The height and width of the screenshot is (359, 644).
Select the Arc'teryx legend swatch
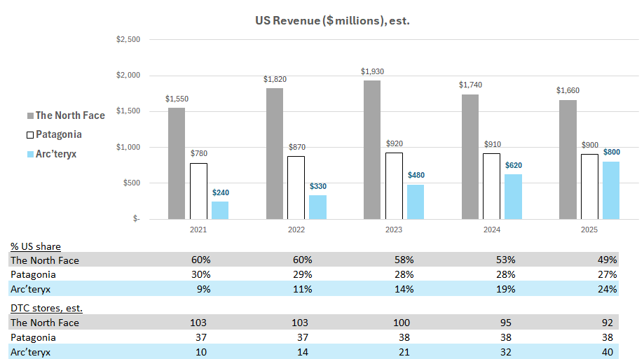click(30, 155)
